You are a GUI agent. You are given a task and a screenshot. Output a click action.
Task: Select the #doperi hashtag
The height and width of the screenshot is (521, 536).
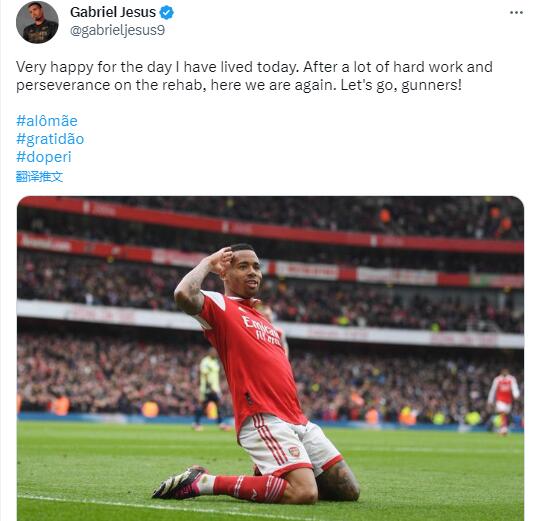tap(44, 157)
